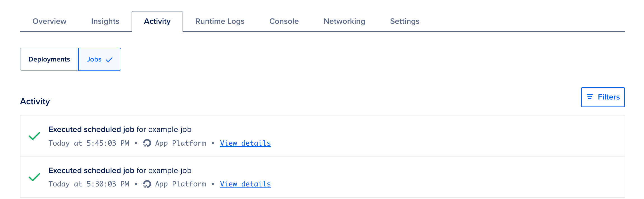Click the App Platform icon on the second activity entry
Screen dimensions: 644x199
click(147, 184)
